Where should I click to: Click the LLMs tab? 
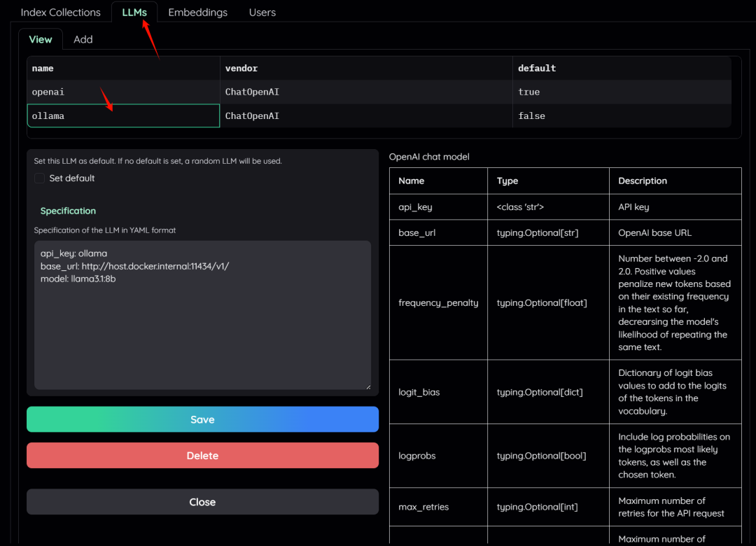pos(134,12)
